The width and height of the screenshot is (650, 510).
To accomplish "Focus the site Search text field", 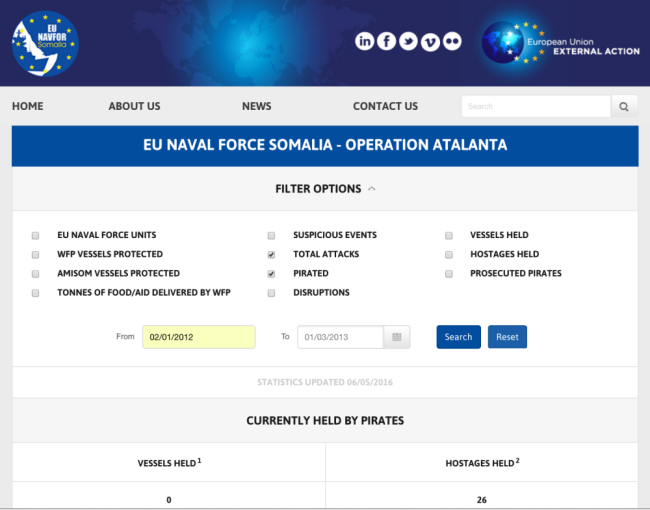I will click(536, 107).
